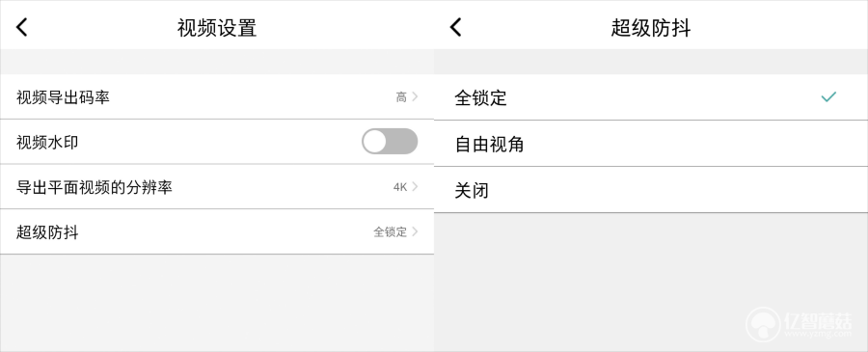Go back from 视频设置 screen
Viewport: 868px width, 352px height.
click(21, 27)
